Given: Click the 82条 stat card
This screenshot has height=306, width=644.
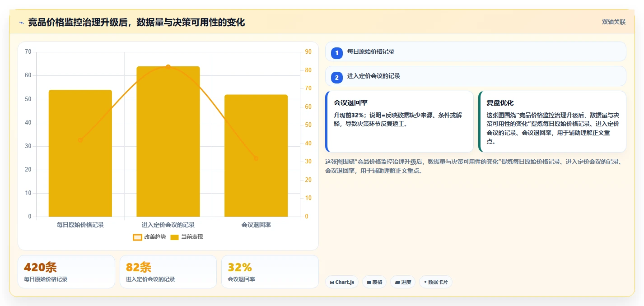Looking at the screenshot, I should (168, 272).
